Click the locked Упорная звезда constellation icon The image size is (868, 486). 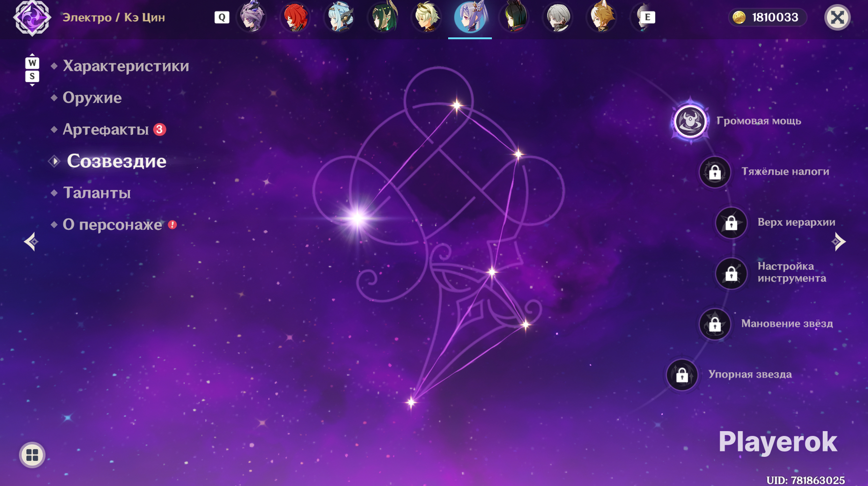(682, 375)
